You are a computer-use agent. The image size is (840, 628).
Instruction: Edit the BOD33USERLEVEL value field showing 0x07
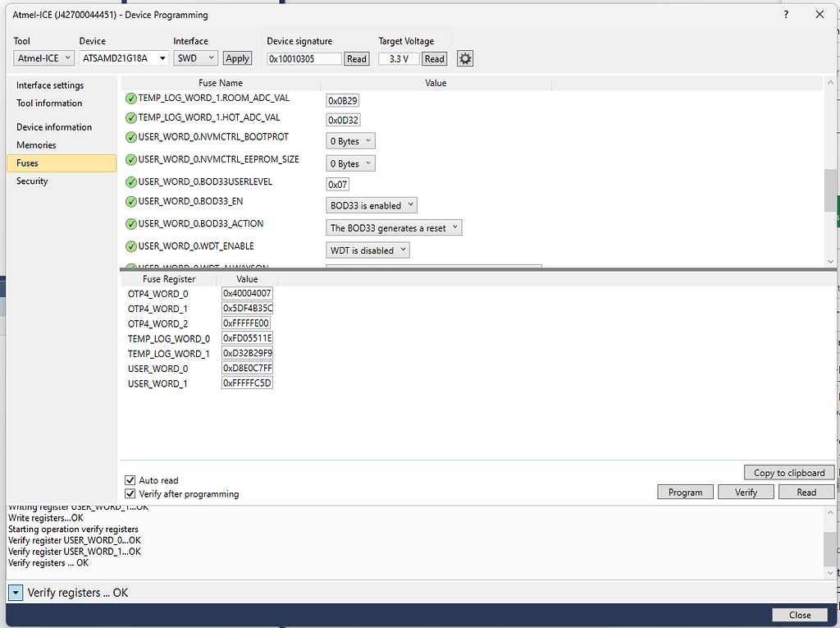click(x=337, y=184)
